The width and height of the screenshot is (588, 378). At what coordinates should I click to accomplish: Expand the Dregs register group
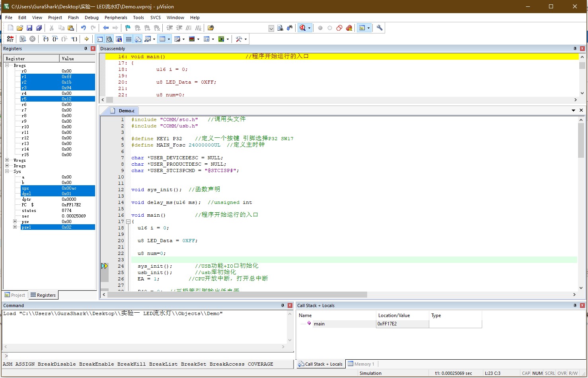pyautogui.click(x=7, y=166)
